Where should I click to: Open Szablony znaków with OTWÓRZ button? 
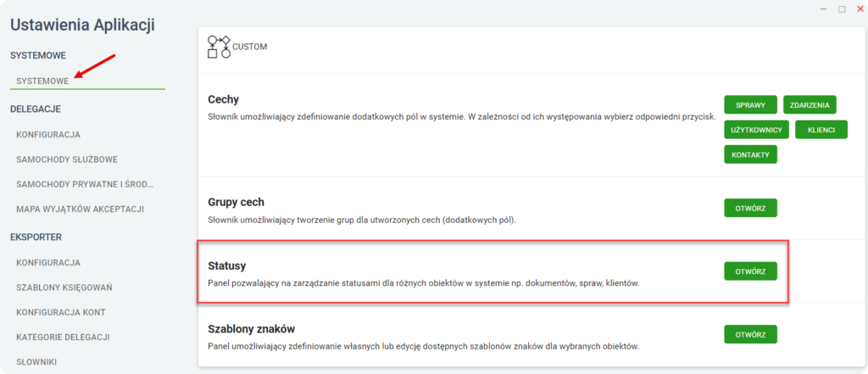pos(751,335)
